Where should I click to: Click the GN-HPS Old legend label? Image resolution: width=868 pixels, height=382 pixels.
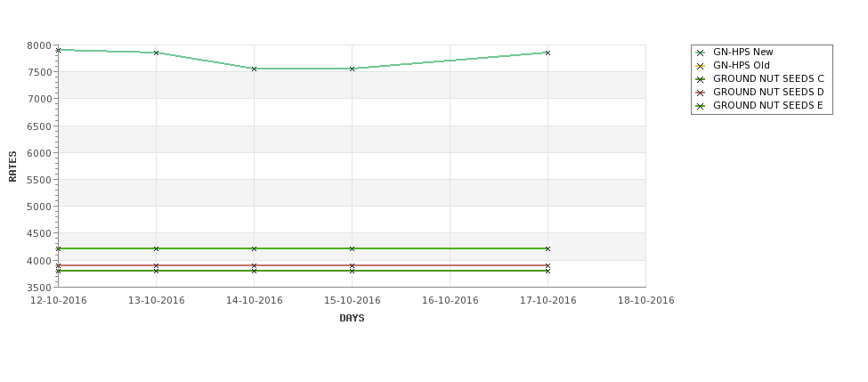tap(742, 65)
